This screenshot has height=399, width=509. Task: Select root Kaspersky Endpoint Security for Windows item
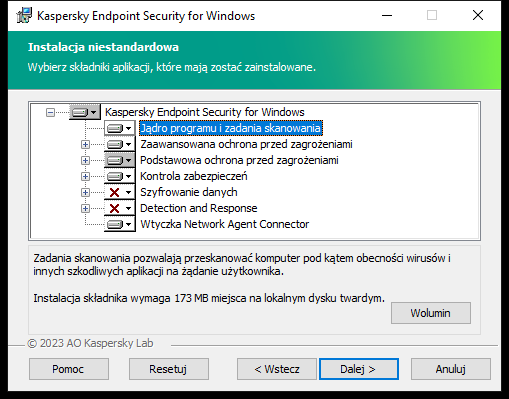(205, 112)
